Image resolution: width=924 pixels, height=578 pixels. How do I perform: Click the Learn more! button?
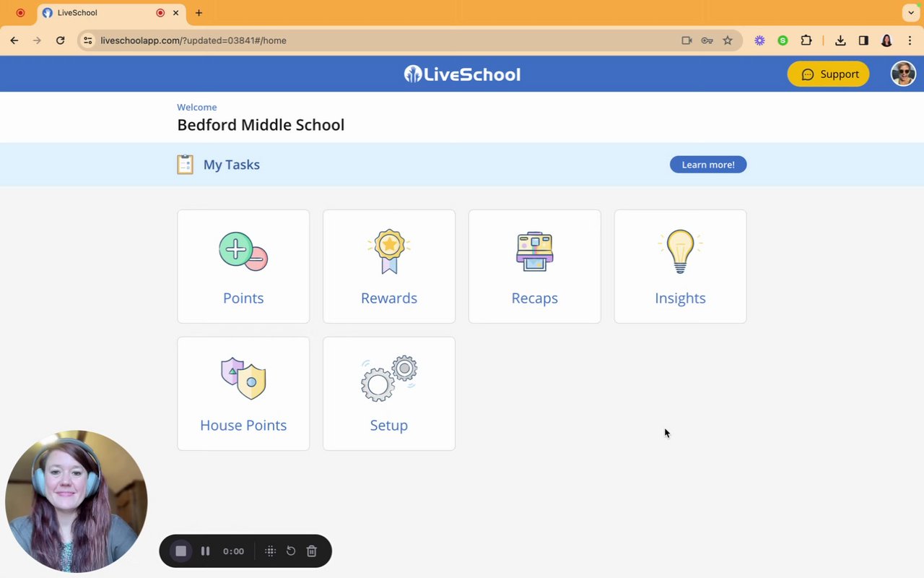coord(708,165)
